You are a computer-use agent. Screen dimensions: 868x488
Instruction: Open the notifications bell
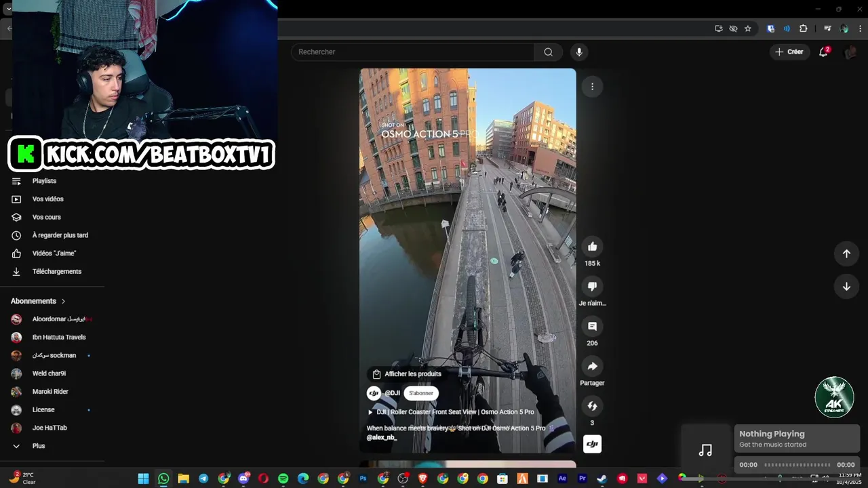(x=823, y=52)
